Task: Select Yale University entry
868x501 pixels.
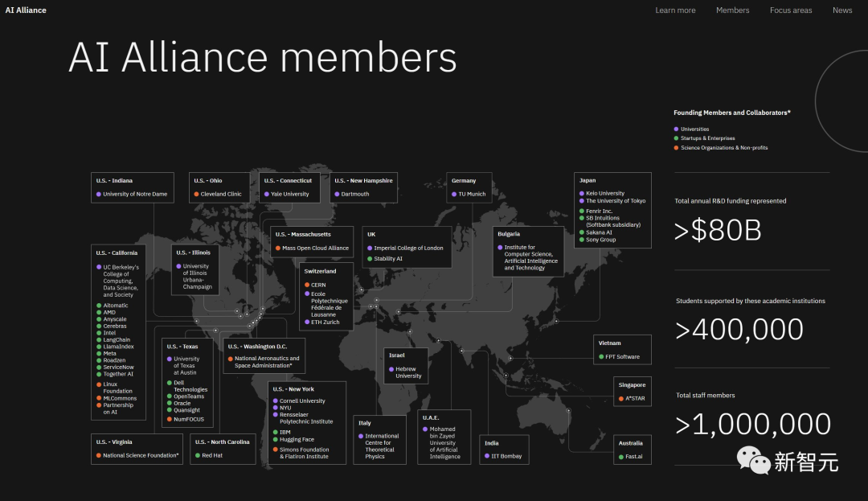Action: (286, 195)
